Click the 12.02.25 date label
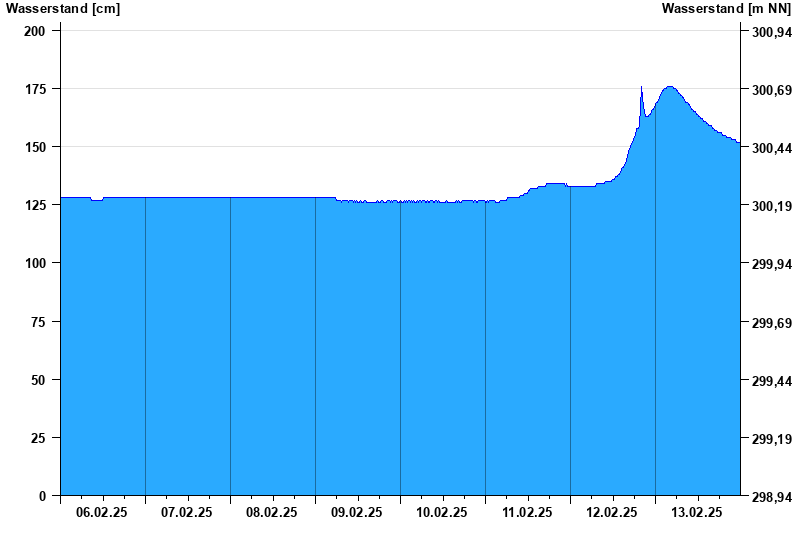Viewport: 800px width, 550px height. point(612,513)
